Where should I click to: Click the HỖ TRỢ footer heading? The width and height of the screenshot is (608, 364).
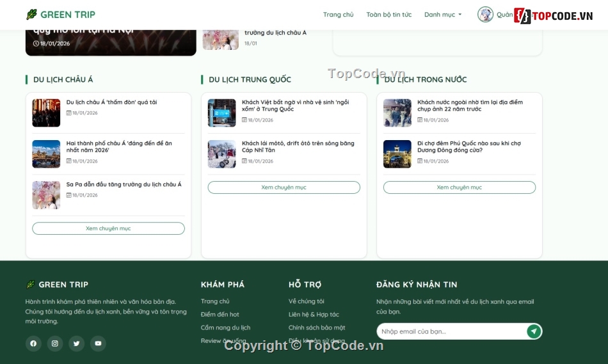click(x=305, y=285)
